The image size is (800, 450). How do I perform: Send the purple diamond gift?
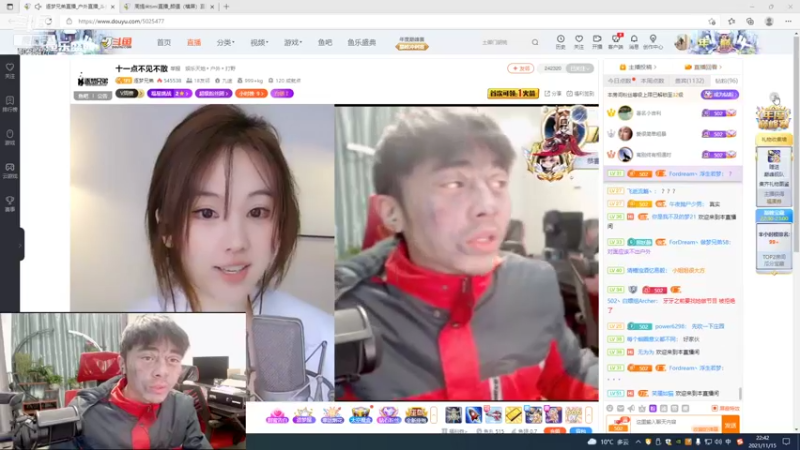click(388, 415)
